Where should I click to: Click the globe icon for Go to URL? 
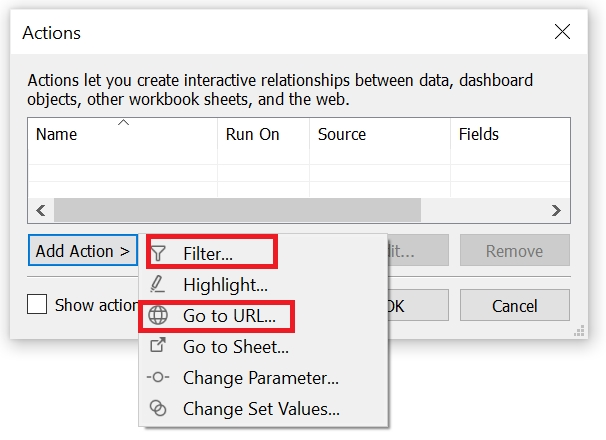pyautogui.click(x=158, y=316)
